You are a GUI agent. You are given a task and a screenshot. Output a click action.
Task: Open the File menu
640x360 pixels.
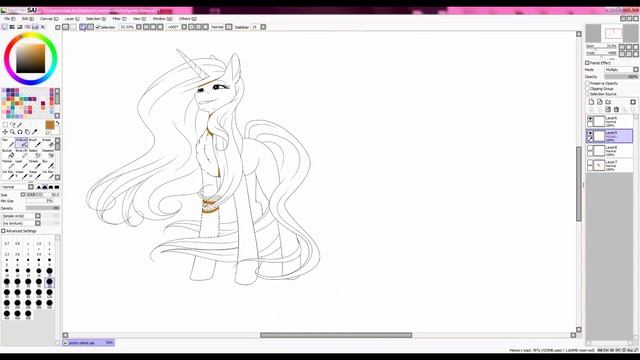click(9, 19)
